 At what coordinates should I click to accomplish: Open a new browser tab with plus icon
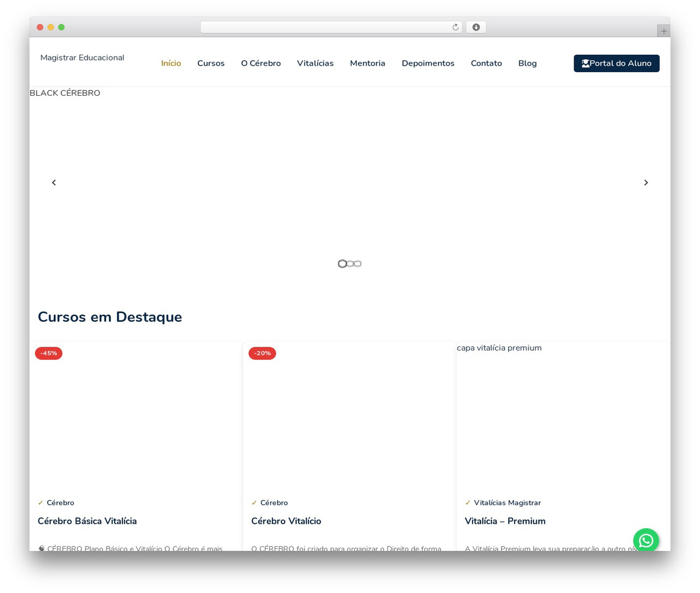663,31
